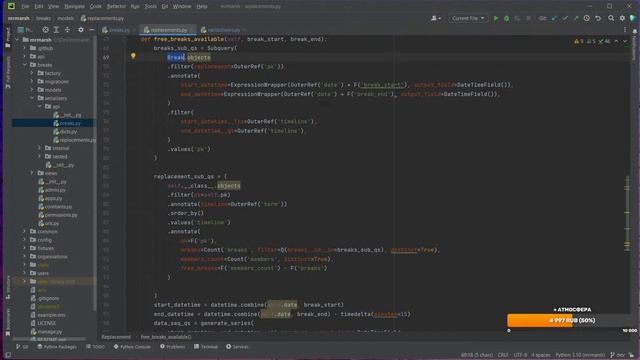This screenshot has width=640, height=360.
Task: Open Git history clock icon
Action: pos(587,18)
